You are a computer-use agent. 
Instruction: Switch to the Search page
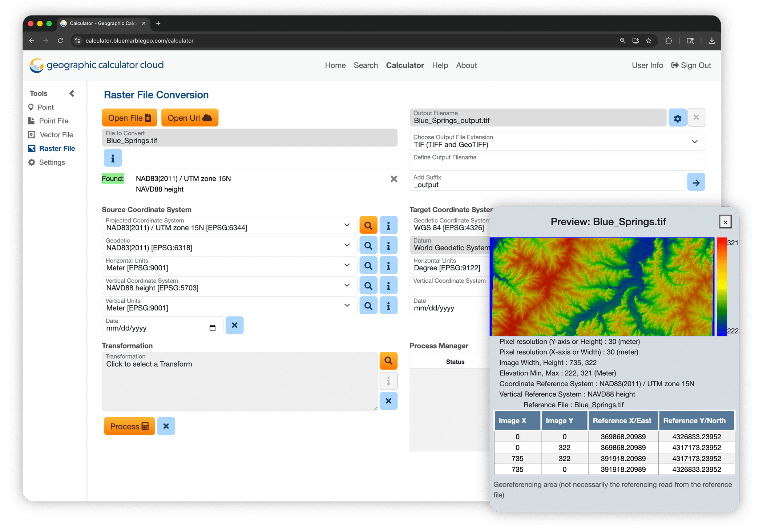tap(366, 65)
